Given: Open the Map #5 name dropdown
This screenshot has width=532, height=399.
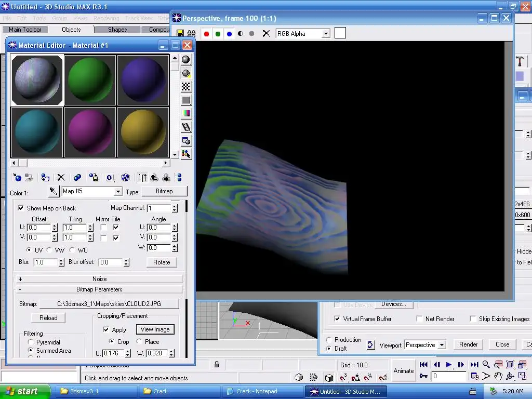Looking at the screenshot, I should click(x=118, y=191).
